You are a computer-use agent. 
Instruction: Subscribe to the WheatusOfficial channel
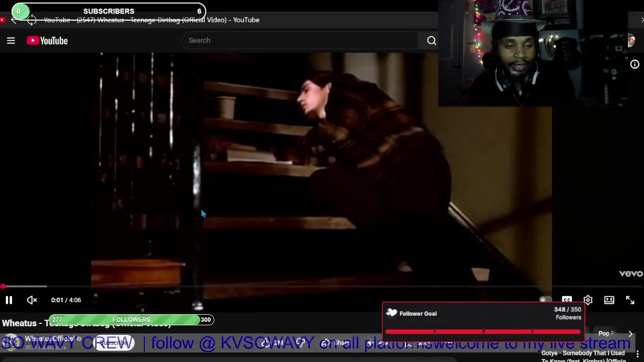114,343
